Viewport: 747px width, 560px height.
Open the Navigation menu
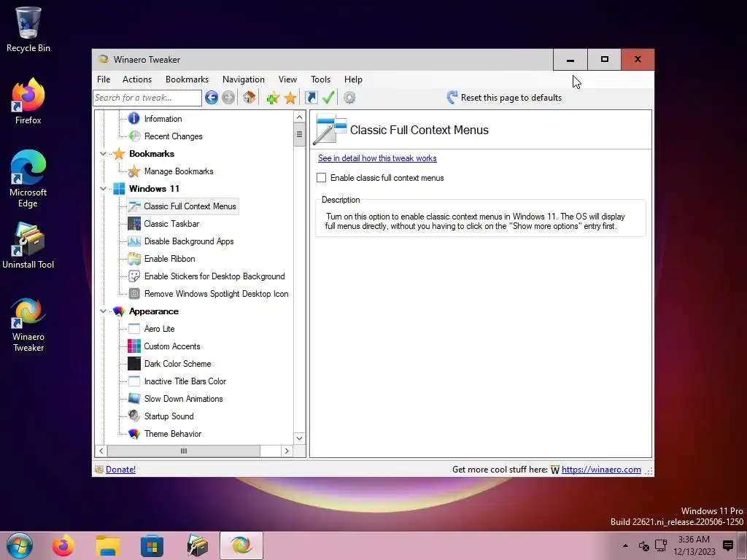coord(244,79)
